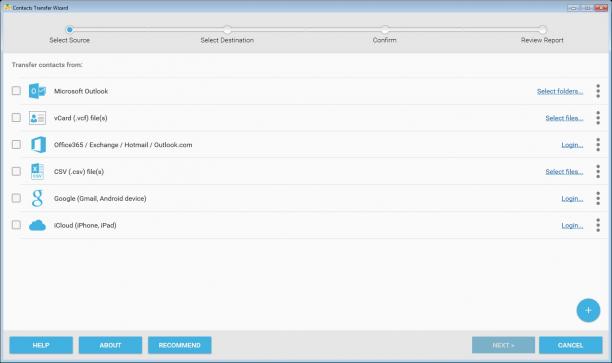612x363 pixels.
Task: Click the ABOUT button
Action: click(x=110, y=345)
